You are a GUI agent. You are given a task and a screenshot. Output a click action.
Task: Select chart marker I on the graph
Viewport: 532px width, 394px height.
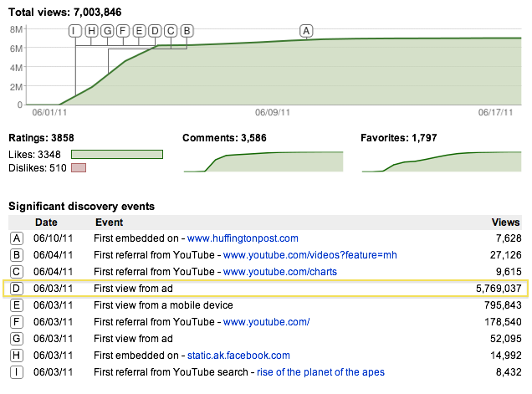point(75,31)
